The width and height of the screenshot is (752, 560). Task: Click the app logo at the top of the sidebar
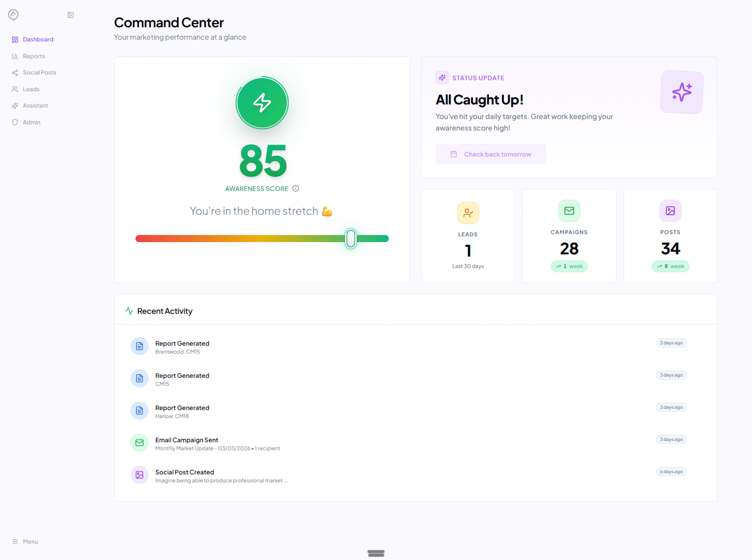13,14
